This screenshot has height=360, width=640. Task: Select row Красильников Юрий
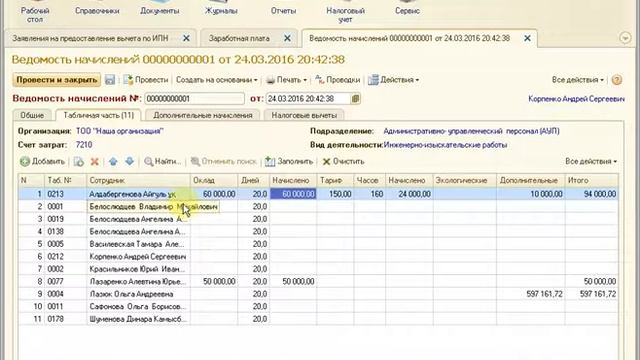(318, 269)
